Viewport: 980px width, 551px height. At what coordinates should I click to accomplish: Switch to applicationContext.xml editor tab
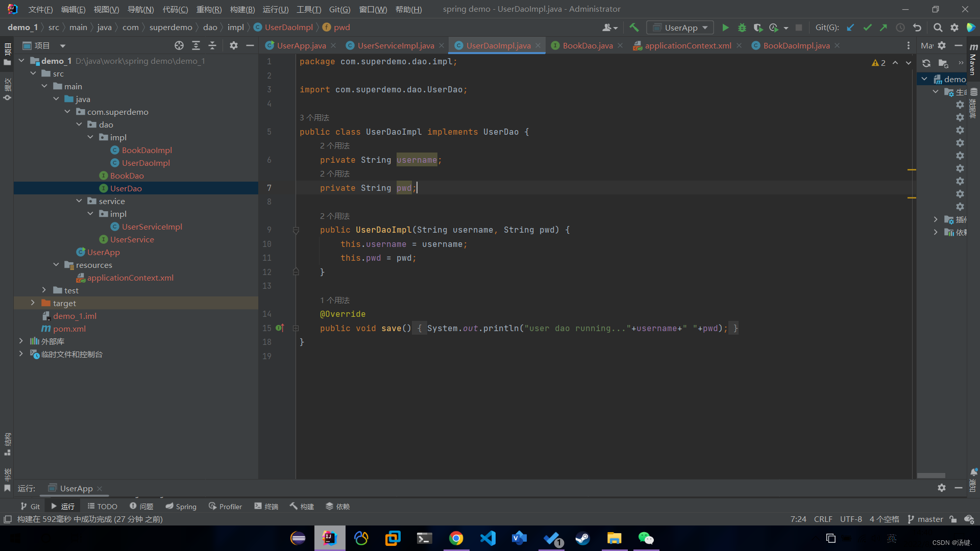point(687,45)
